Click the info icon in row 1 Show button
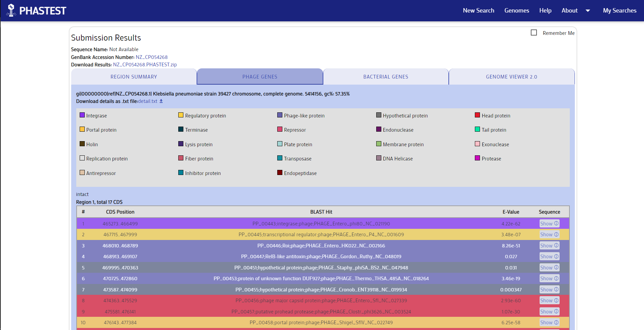The image size is (644, 330). point(556,223)
